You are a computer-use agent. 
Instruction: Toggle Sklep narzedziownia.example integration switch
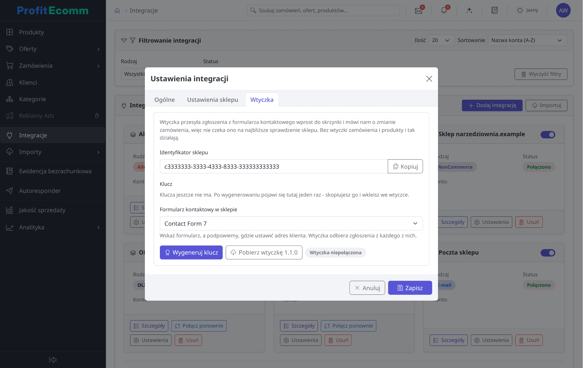548,135
